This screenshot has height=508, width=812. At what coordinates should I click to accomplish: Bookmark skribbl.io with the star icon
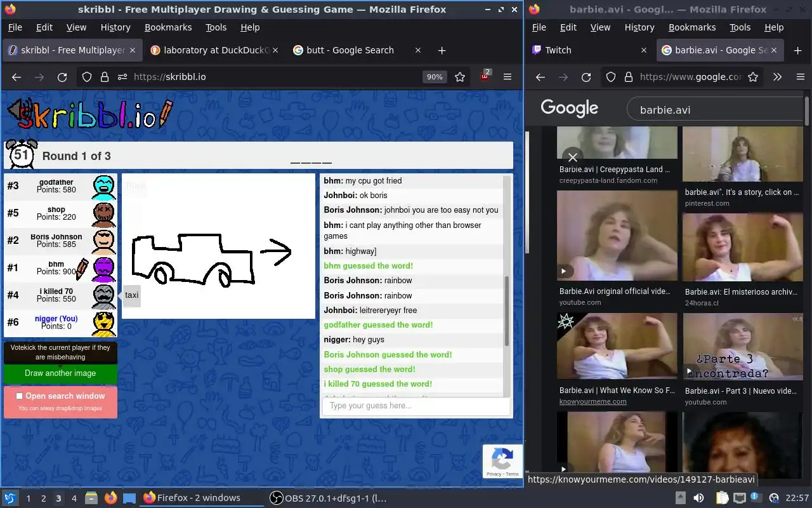(x=460, y=77)
